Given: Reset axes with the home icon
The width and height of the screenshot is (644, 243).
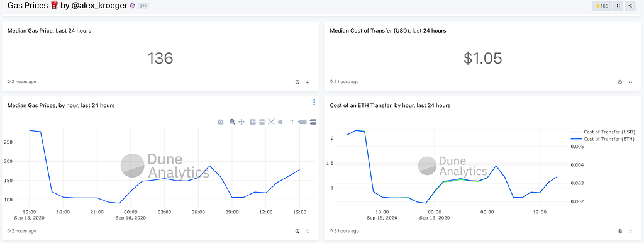Looking at the screenshot, I should (x=280, y=121).
